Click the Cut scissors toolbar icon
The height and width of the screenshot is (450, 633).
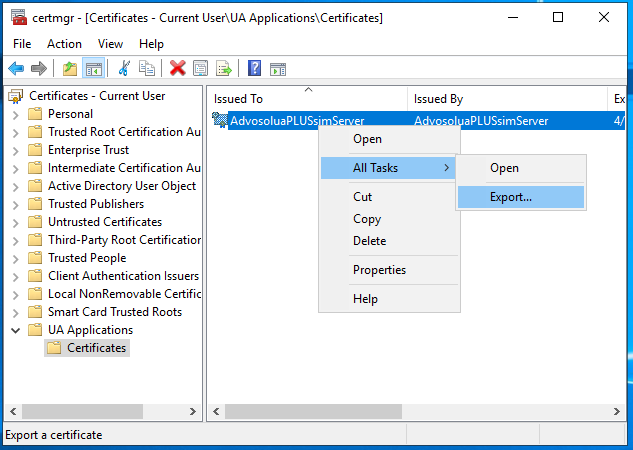(124, 68)
